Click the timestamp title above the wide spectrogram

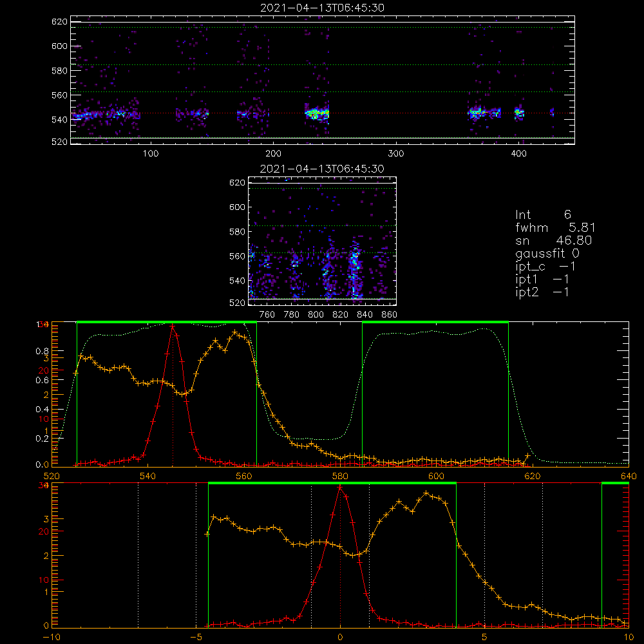point(323,8)
